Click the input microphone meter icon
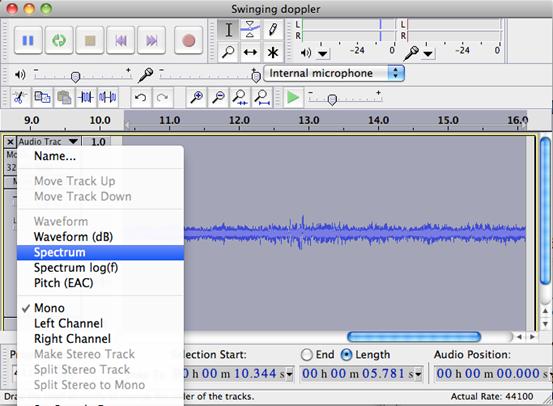The image size is (553, 406). (411, 53)
